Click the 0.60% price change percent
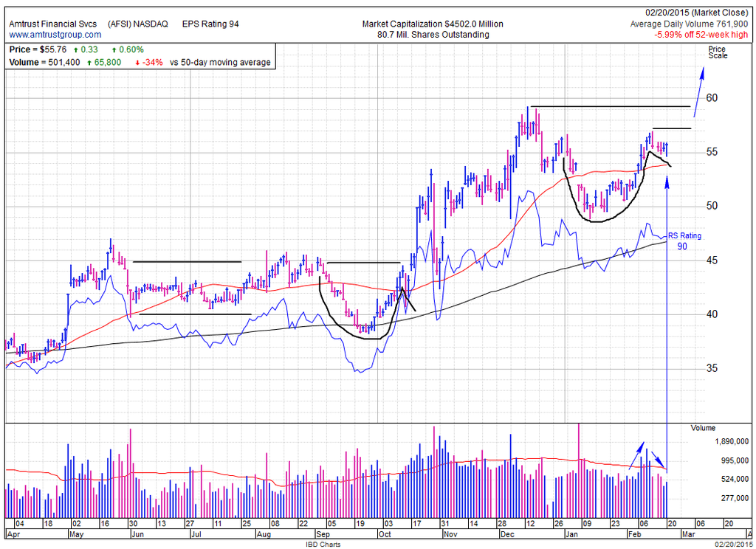 131,49
